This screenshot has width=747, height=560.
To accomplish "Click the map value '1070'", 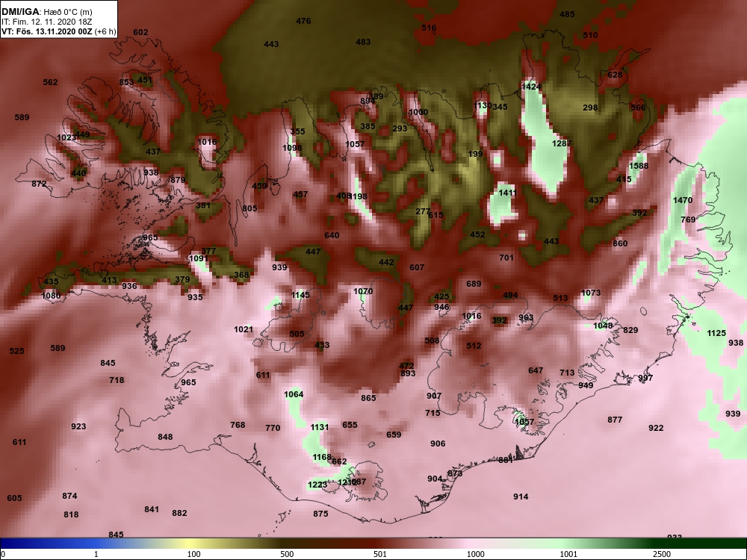I will coord(363,291).
